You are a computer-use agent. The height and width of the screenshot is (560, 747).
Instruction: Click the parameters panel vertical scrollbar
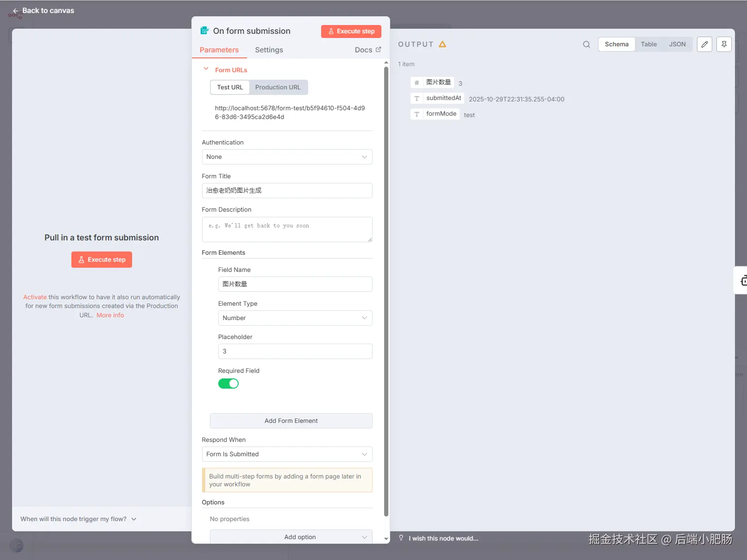coord(386,291)
